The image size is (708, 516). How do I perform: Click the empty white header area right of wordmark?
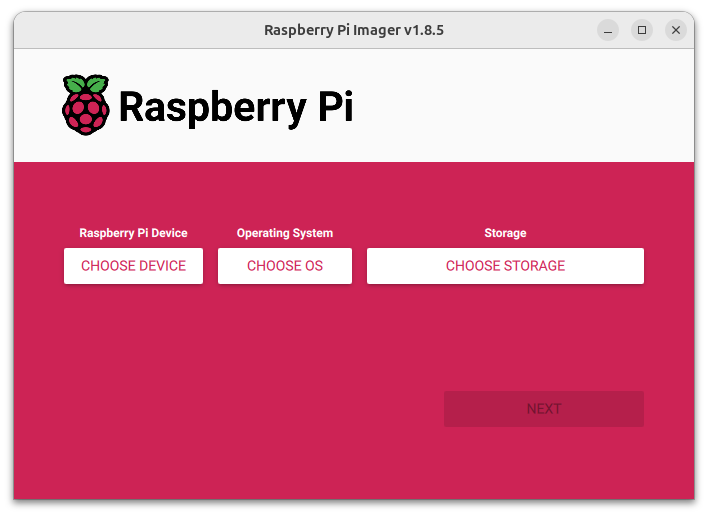pos(520,105)
